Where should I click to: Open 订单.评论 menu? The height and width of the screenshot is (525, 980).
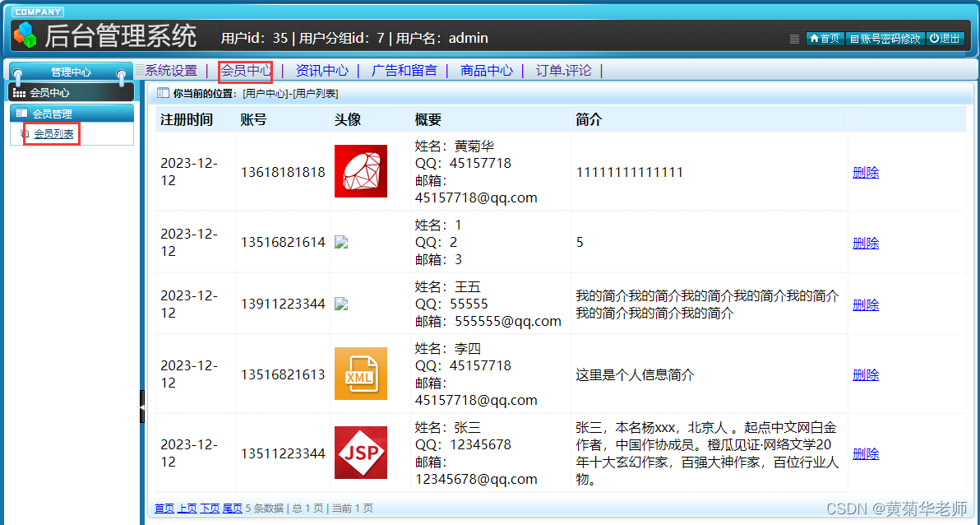coord(564,71)
